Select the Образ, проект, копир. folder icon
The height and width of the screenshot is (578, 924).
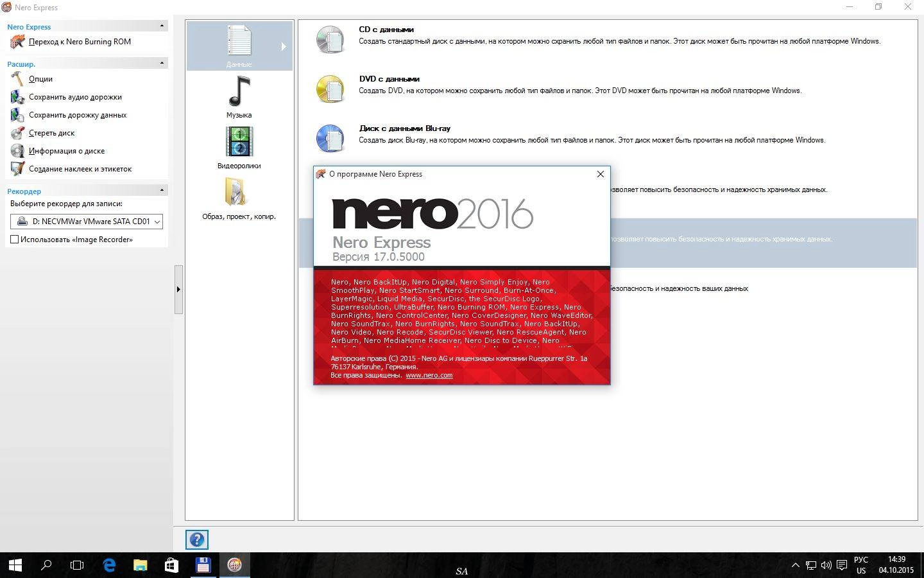click(x=235, y=192)
